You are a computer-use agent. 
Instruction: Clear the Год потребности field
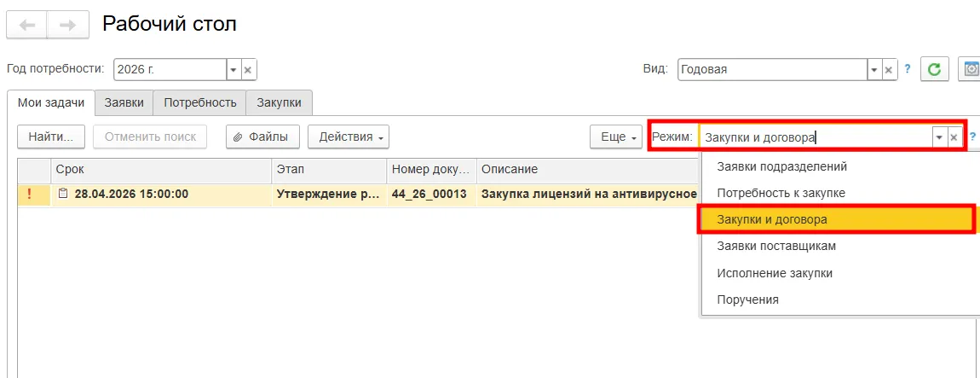[x=248, y=70]
